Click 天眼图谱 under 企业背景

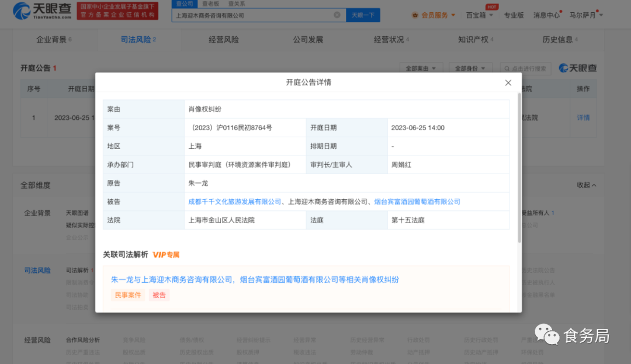click(x=77, y=213)
